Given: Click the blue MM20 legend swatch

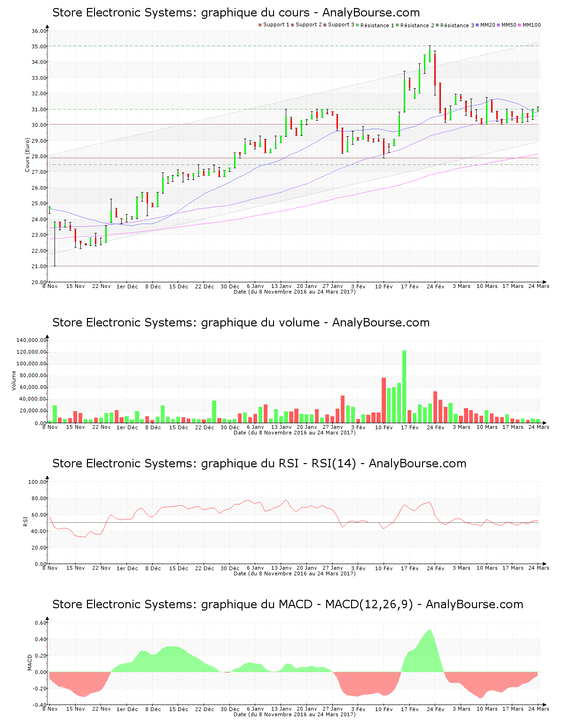Looking at the screenshot, I should 478,25.
